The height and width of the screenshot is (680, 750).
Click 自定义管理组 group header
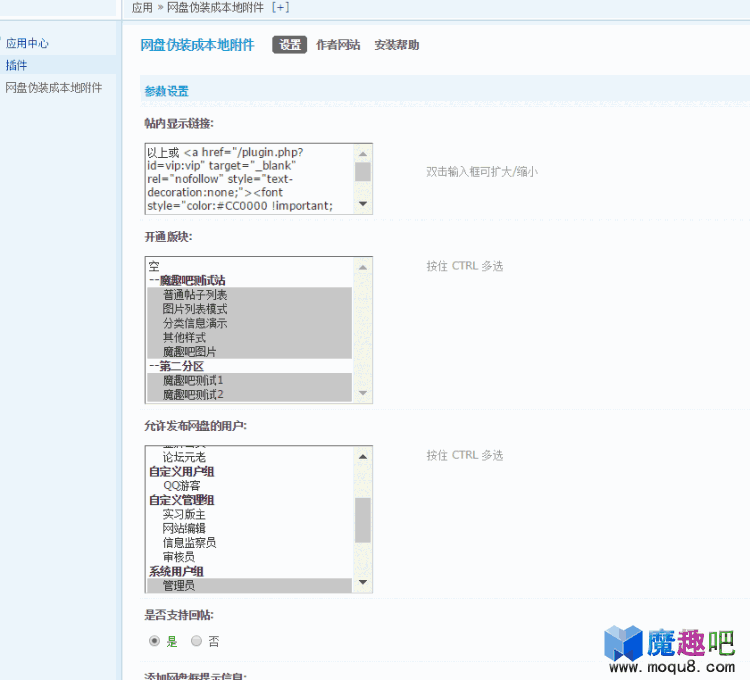(x=249, y=500)
